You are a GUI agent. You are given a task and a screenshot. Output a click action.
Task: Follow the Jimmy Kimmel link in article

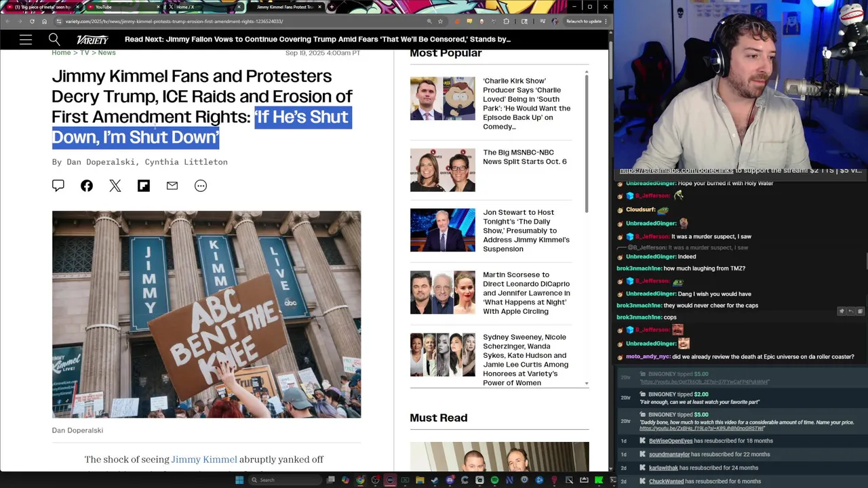[204, 460]
